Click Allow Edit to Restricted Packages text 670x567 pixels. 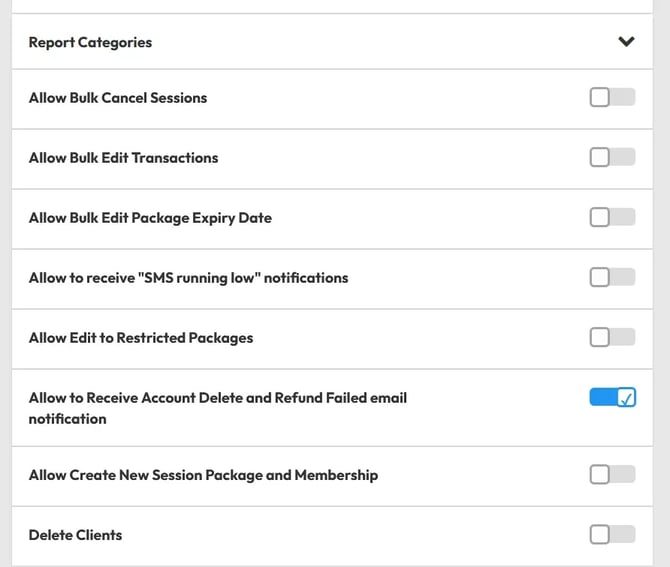point(141,338)
